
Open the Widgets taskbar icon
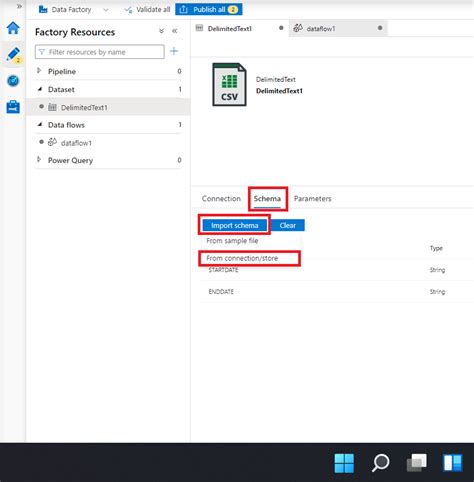452,463
